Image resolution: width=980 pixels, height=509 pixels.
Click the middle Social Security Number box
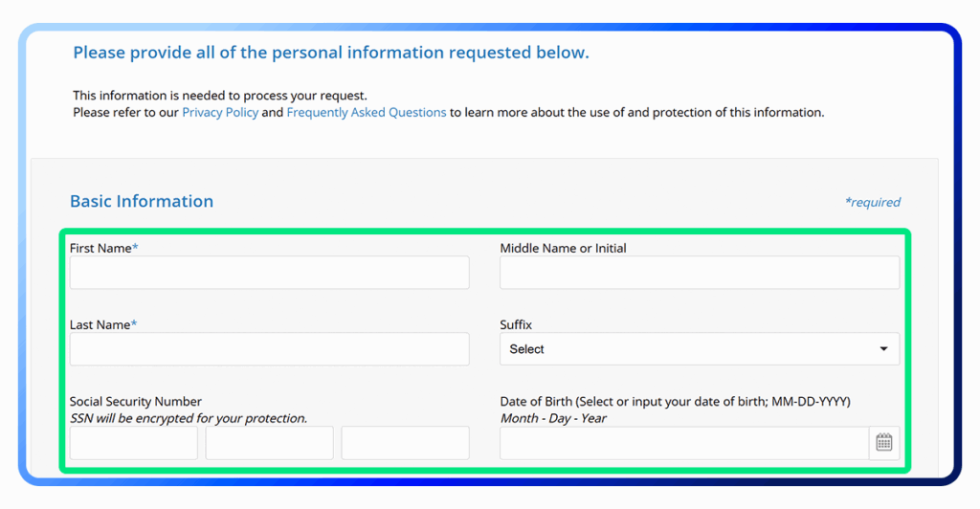pyautogui.click(x=269, y=442)
